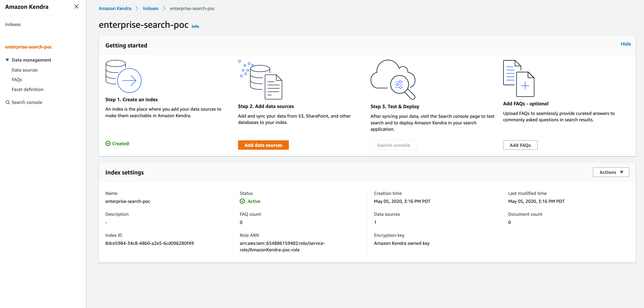Click the Active status check icon
The image size is (644, 308).
[242, 201]
